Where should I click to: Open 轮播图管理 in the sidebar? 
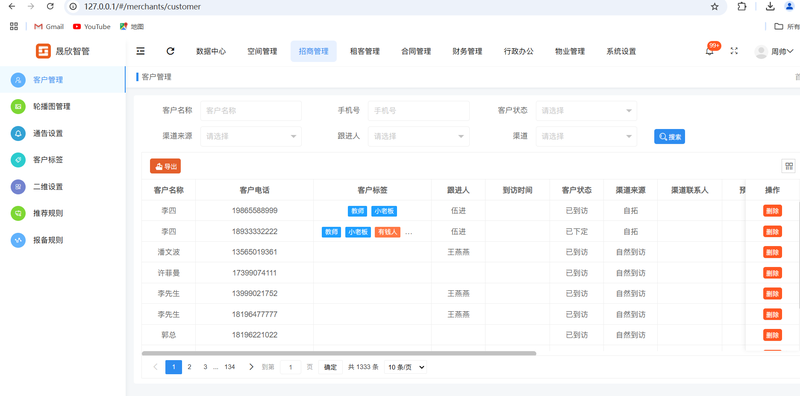(63, 107)
